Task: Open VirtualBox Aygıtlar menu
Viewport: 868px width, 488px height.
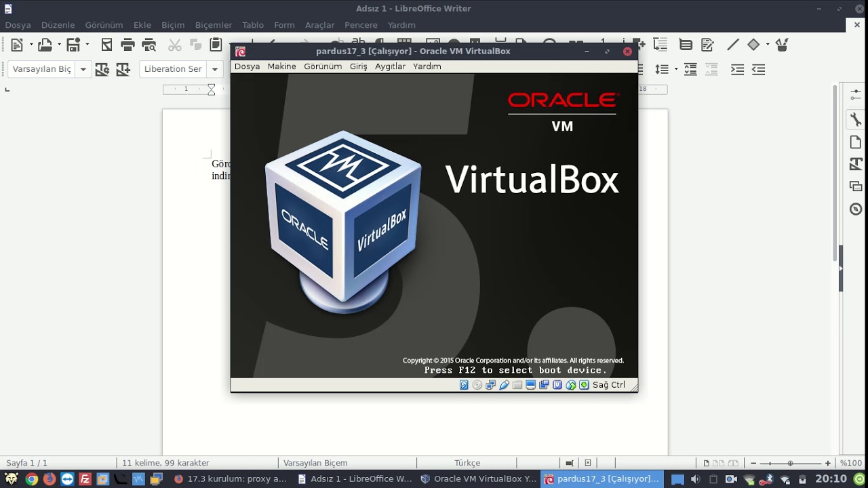Action: point(390,66)
